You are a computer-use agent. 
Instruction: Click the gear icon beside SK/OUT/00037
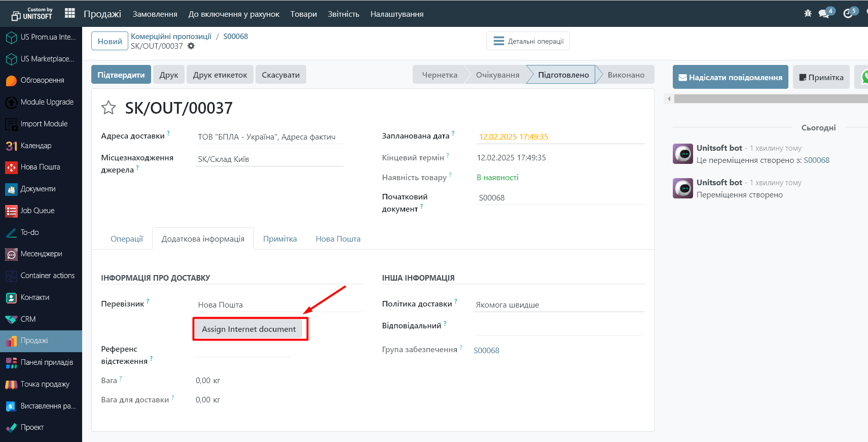pyautogui.click(x=191, y=46)
